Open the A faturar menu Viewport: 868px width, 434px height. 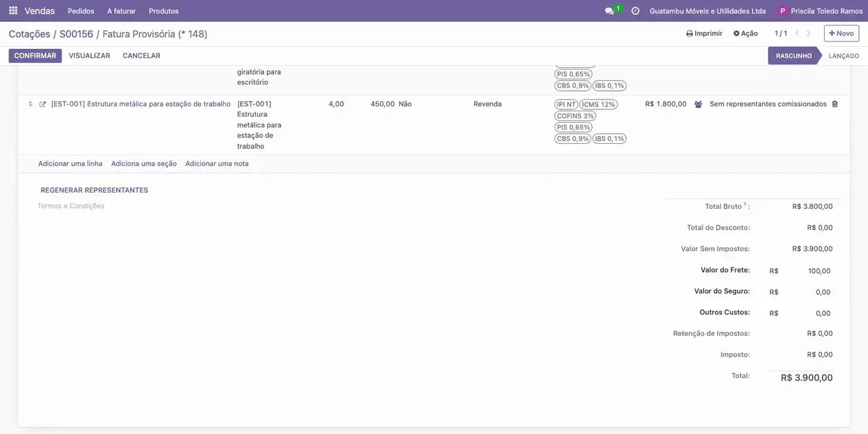(x=121, y=11)
